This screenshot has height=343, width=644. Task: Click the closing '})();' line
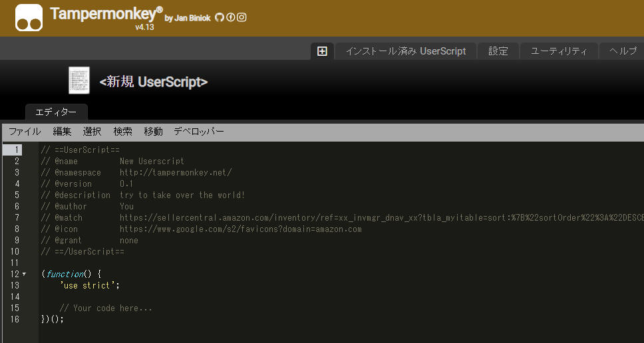pyautogui.click(x=53, y=319)
